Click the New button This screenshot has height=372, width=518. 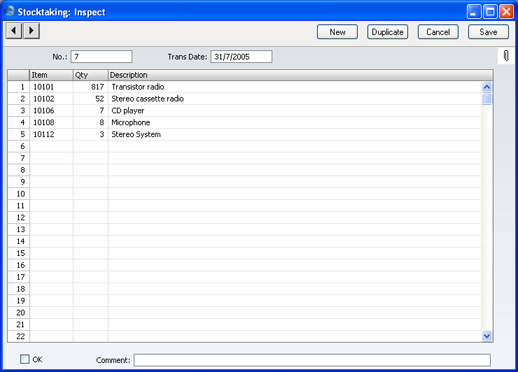[337, 32]
